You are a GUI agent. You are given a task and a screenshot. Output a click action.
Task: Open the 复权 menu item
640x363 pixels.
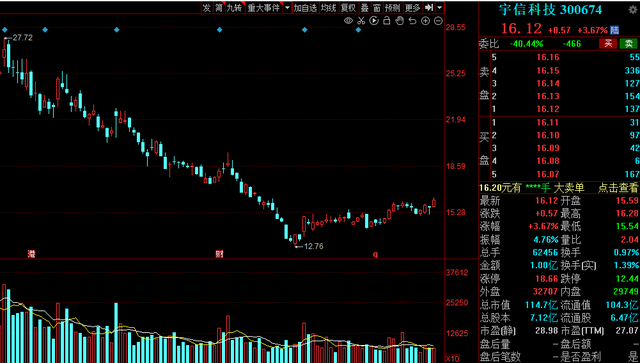point(349,8)
